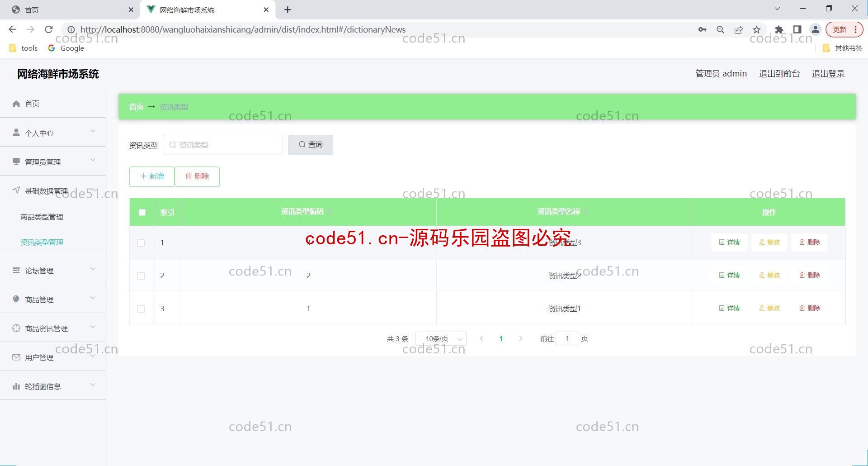868x466 pixels.
Task: Expand the 管理员管理 menu chevron
Action: coord(93,160)
